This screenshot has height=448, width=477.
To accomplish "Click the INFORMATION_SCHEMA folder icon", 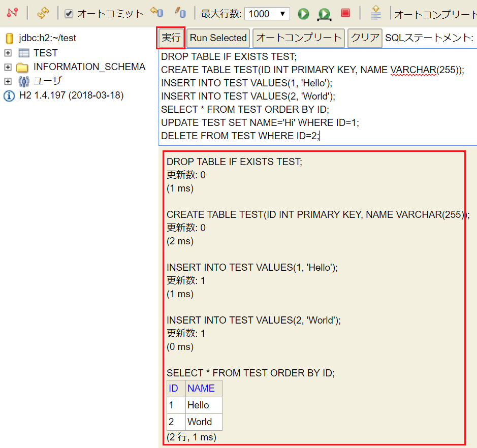I will coord(22,67).
